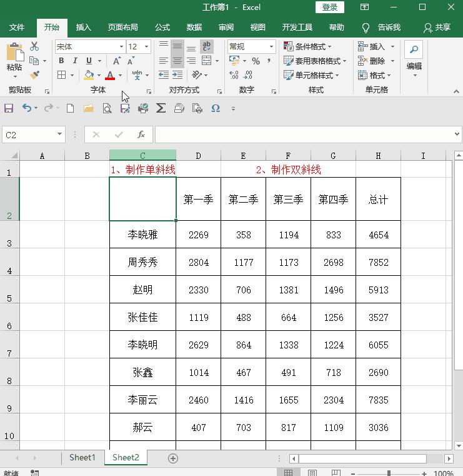Toggle Middle Align in the alignment group
Image resolution: width=463 pixels, height=476 pixels.
click(x=177, y=46)
